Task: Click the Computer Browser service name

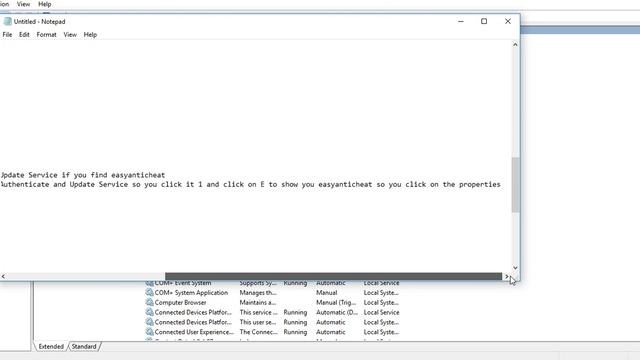Action: click(180, 302)
